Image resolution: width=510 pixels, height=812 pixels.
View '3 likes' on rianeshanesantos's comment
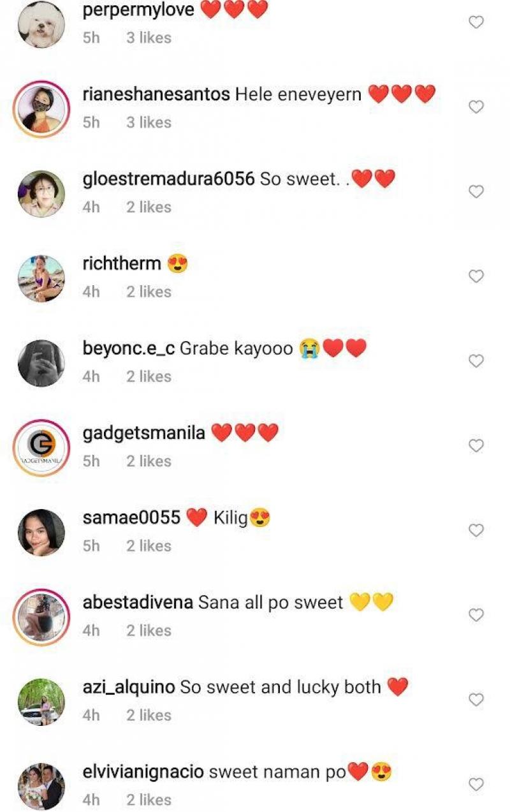coord(149,122)
